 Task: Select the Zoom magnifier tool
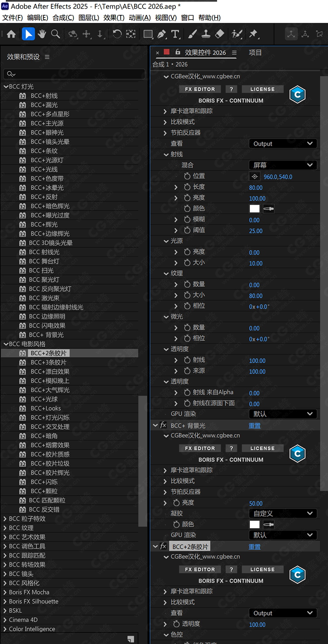point(56,34)
